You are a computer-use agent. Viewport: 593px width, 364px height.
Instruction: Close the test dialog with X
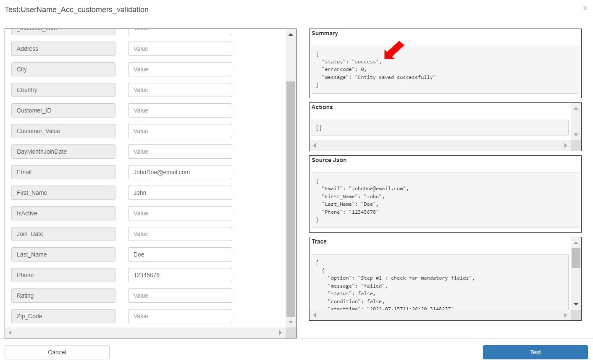(x=585, y=8)
